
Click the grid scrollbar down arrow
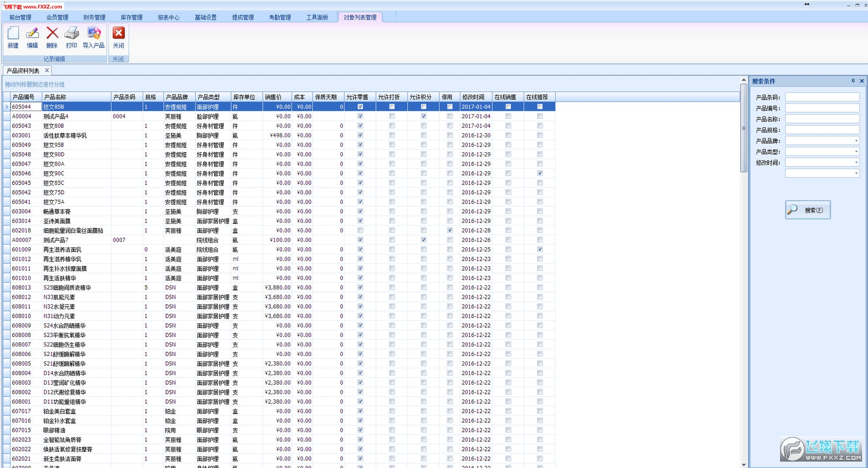tap(743, 464)
